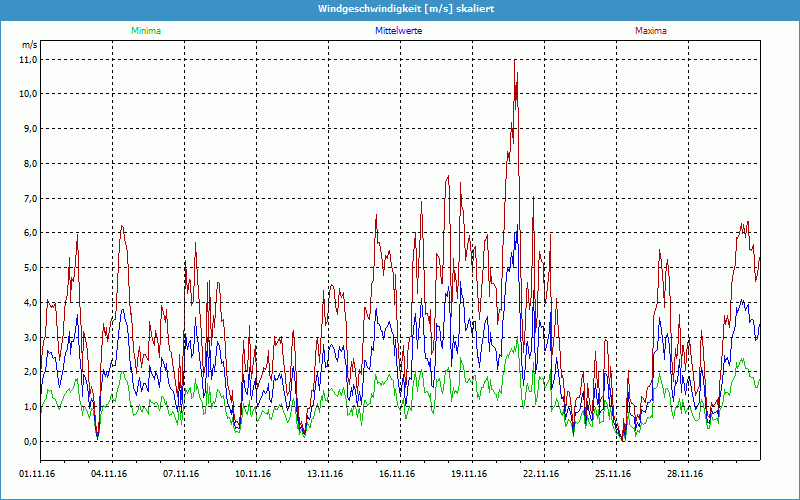Pick the 19.11.16 date on the x-axis
Image resolution: width=800 pixels, height=500 pixels.
coord(470,475)
